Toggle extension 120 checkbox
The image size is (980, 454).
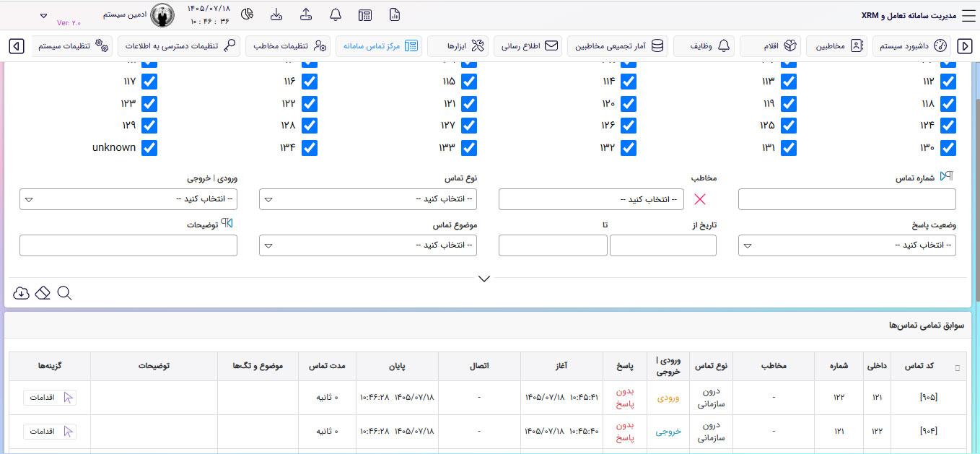[x=629, y=103]
